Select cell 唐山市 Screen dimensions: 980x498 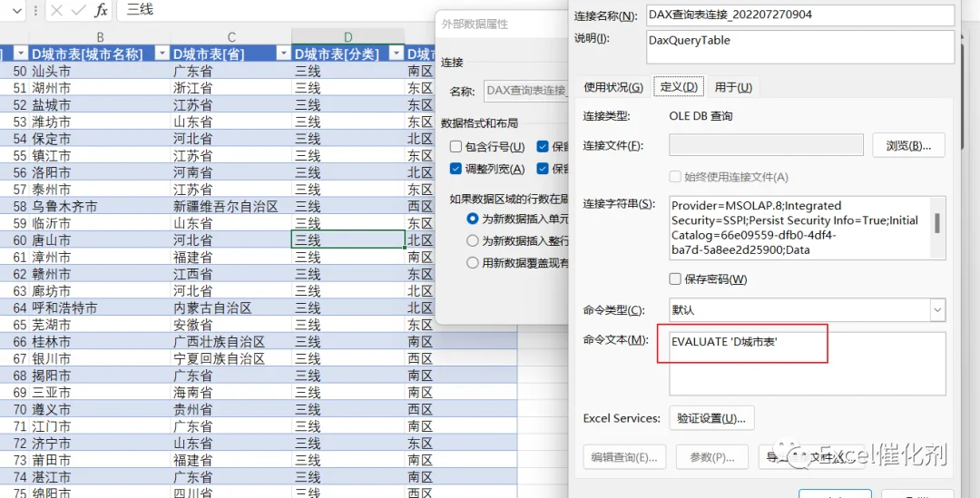point(100,240)
